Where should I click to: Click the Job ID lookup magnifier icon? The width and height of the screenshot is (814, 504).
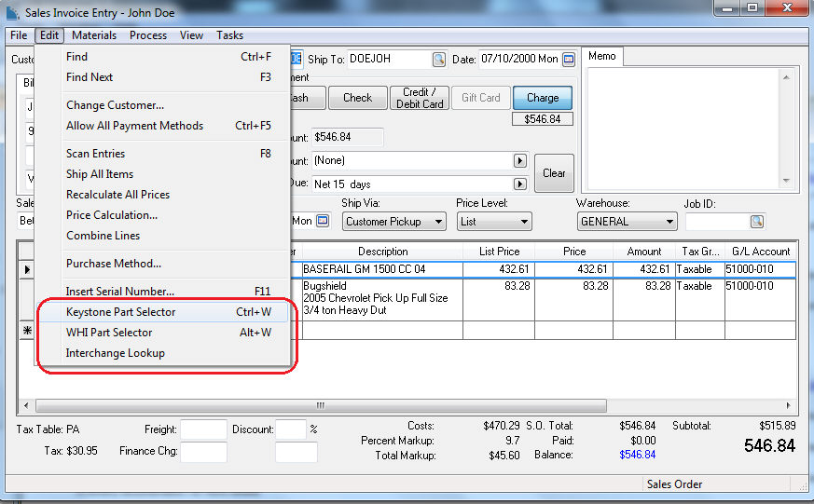(x=756, y=222)
